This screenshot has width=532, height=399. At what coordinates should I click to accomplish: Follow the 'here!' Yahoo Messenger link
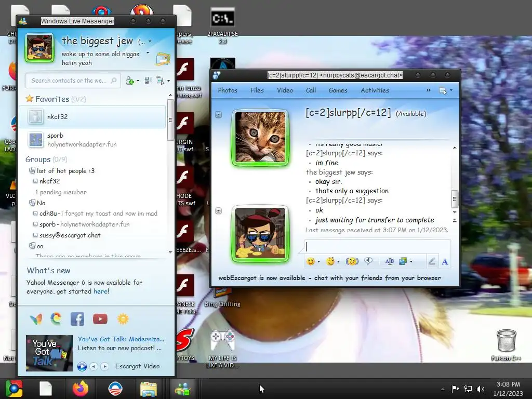pyautogui.click(x=101, y=291)
